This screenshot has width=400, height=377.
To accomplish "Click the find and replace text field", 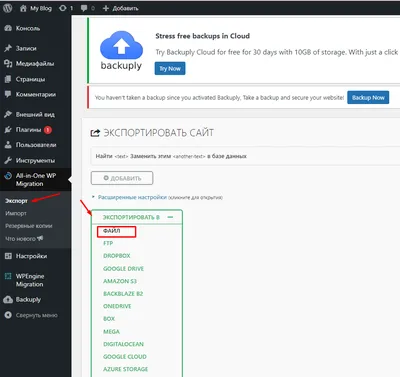I will point(245,156).
